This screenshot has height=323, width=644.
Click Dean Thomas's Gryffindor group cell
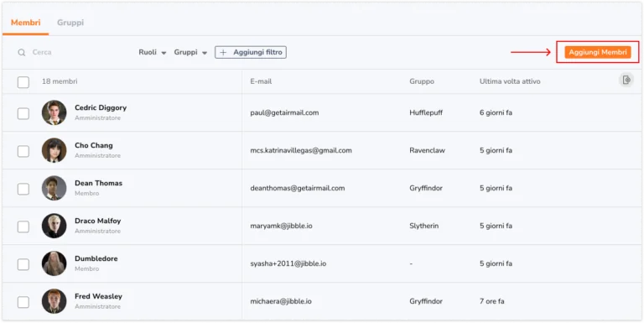pos(426,188)
